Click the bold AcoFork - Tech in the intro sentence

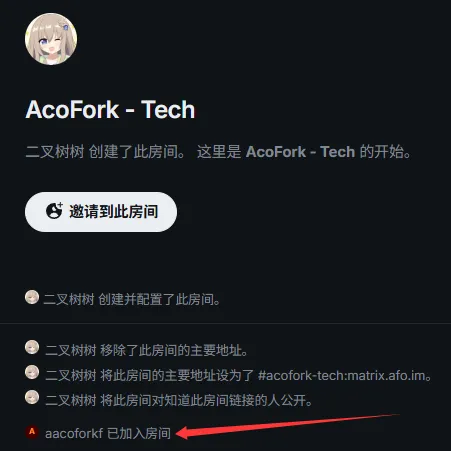coord(300,152)
